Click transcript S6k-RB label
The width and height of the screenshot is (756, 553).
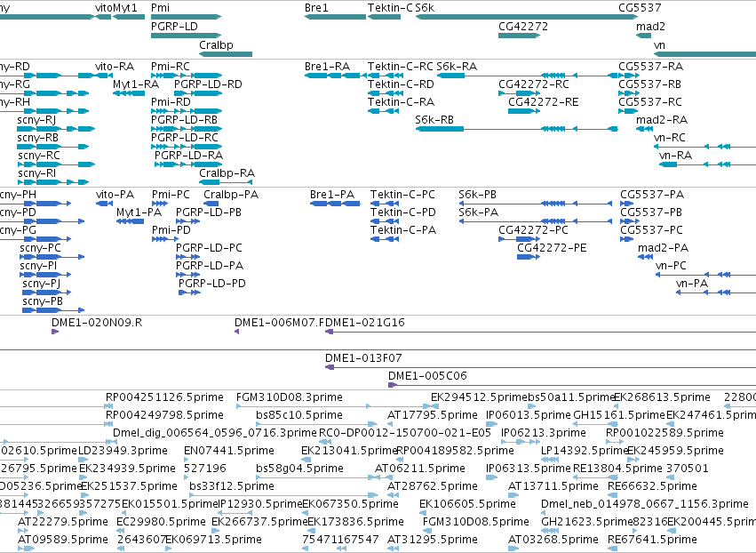pyautogui.click(x=434, y=120)
